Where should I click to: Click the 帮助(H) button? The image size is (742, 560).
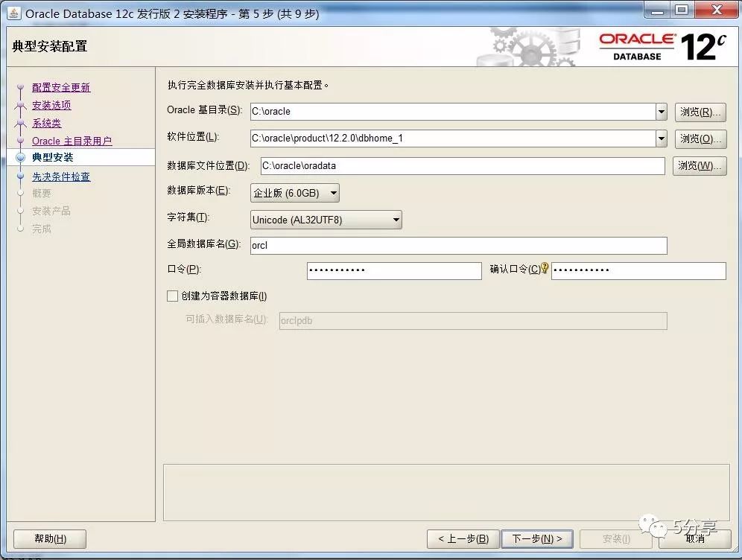click(50, 538)
